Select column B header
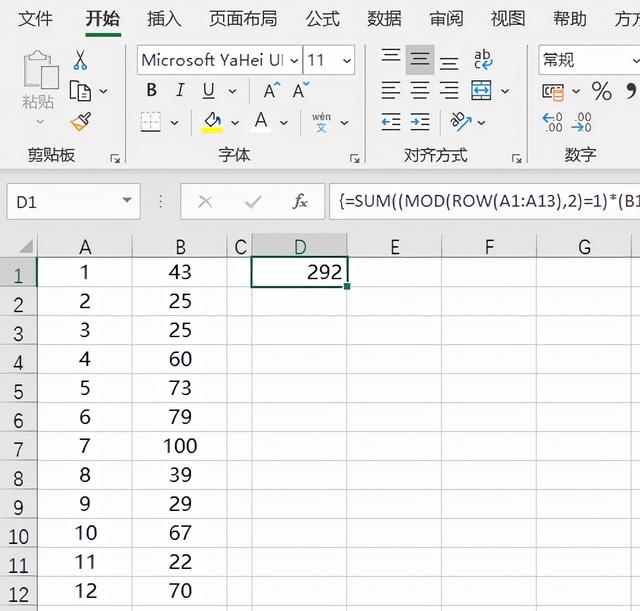Viewport: 640px width, 611px height. 180,246
